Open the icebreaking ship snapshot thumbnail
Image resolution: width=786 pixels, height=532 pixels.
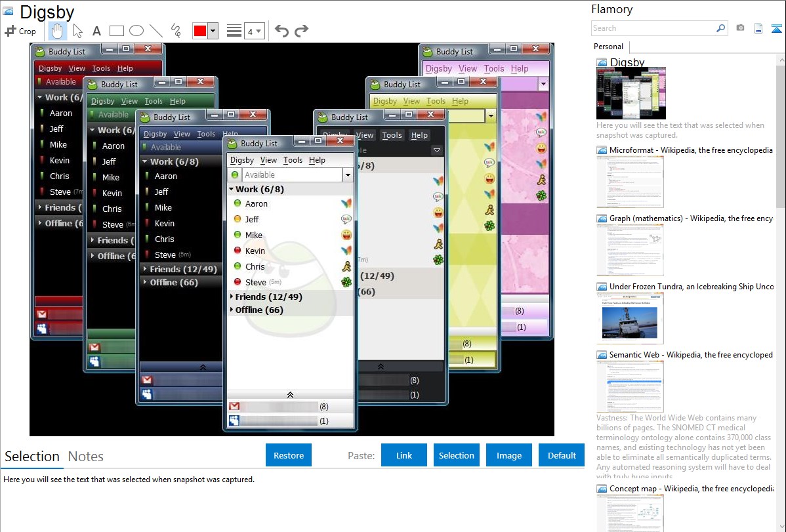click(x=630, y=319)
